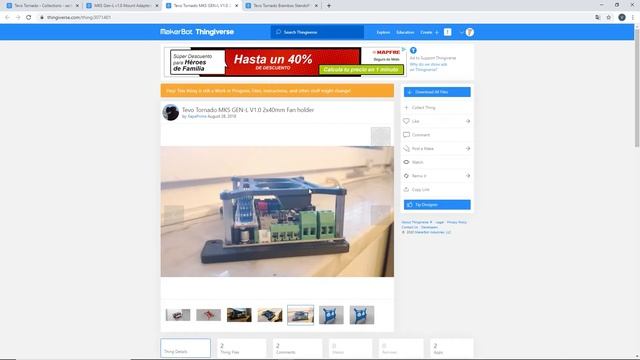Open the Privacy Policy footer link

[457, 222]
